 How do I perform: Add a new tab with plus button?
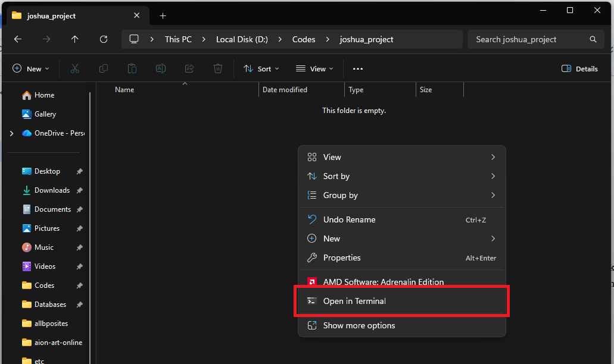tap(163, 15)
